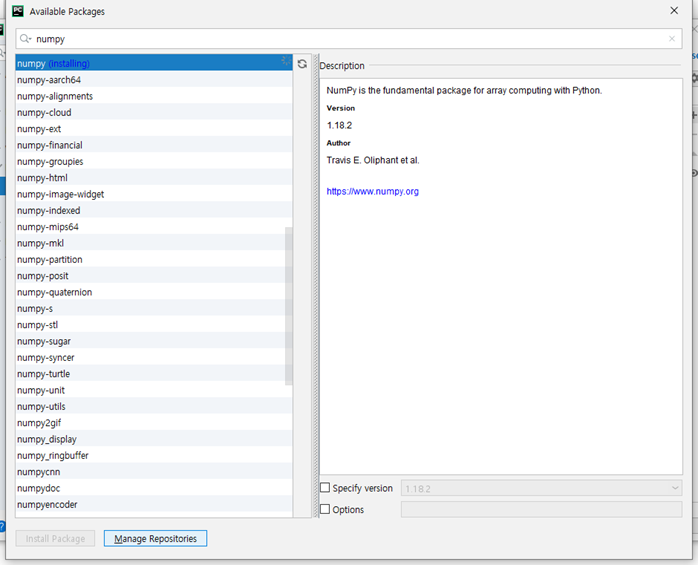Click the PyCharm logo in title bar
Viewport: 698px width, 565px height.
18,11
